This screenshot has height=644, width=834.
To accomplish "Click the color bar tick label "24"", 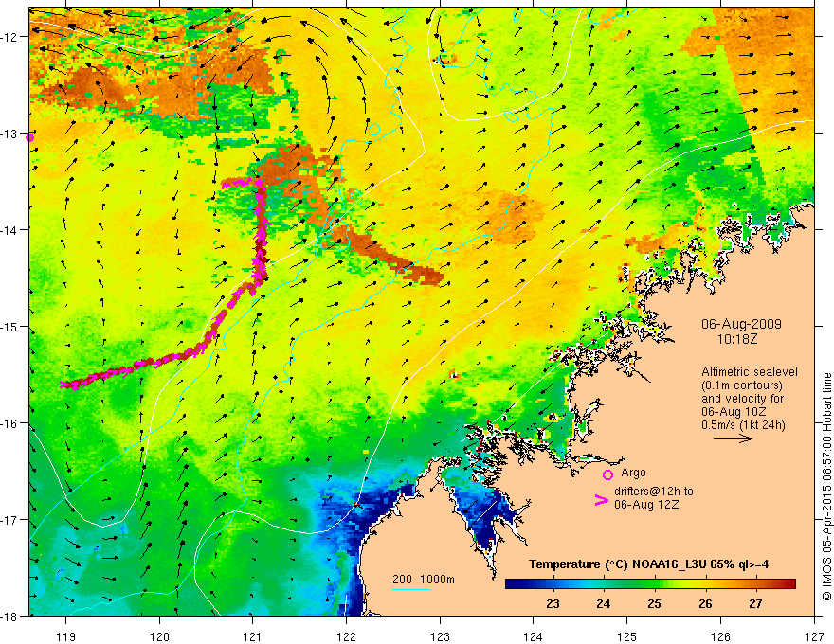I will pyautogui.click(x=603, y=604).
